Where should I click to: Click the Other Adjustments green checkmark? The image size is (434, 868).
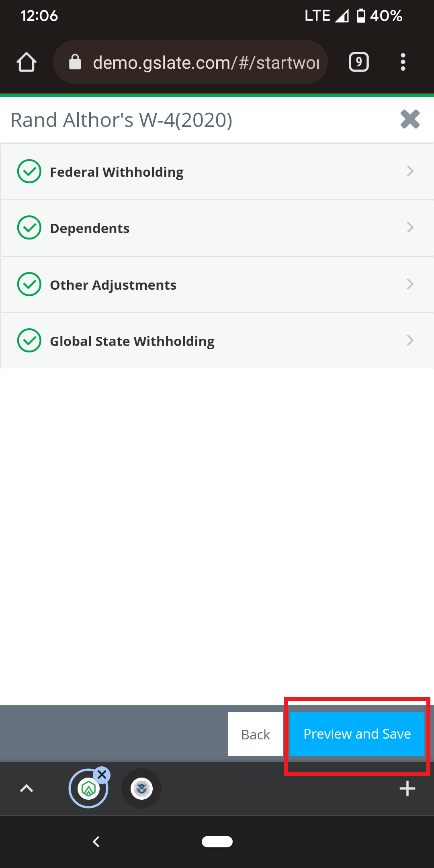tap(29, 284)
